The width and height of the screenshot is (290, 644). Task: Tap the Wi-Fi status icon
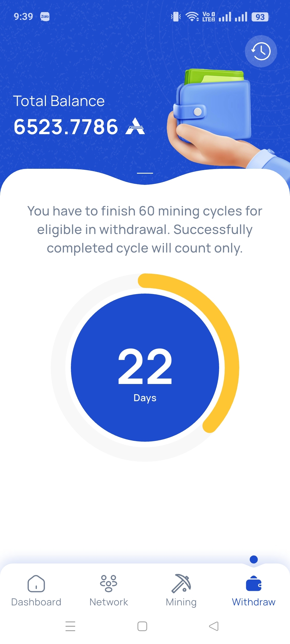[192, 17]
